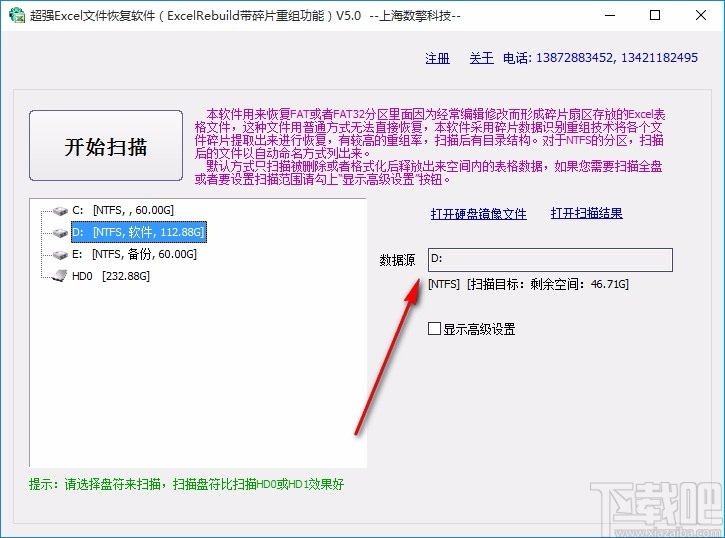Maximize the ExcelRebuild window
This screenshot has height=538, width=725.
tap(655, 15)
